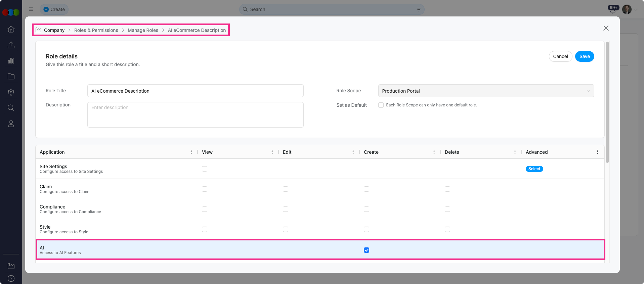Open the Home icon in sidebar
644x284 pixels.
(x=11, y=29)
